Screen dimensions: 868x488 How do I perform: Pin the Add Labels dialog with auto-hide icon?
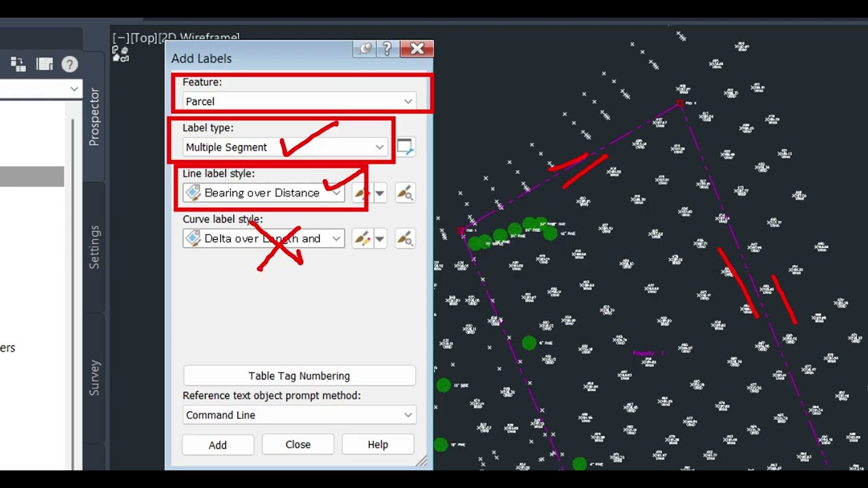pyautogui.click(x=366, y=49)
